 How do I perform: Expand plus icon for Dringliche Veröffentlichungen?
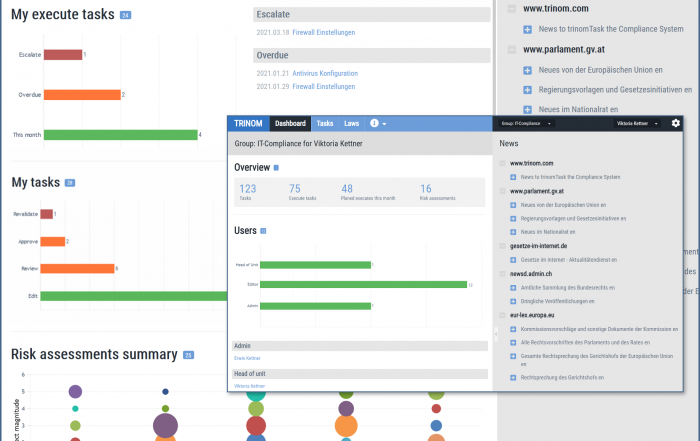[x=513, y=301]
